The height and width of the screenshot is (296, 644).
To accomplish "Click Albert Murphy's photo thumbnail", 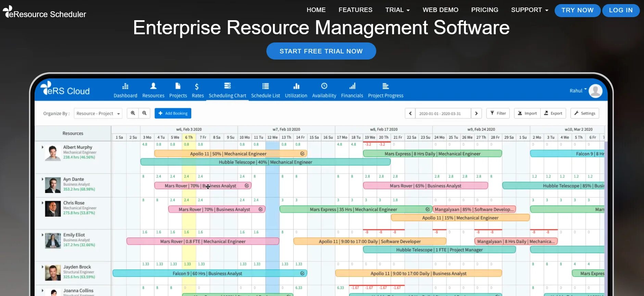I will (x=53, y=153).
